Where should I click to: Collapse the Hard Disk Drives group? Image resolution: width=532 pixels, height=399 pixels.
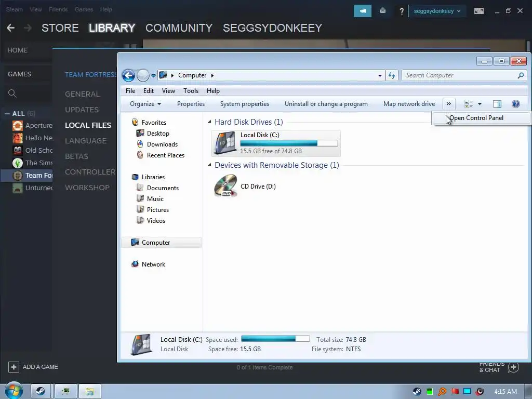click(x=209, y=122)
